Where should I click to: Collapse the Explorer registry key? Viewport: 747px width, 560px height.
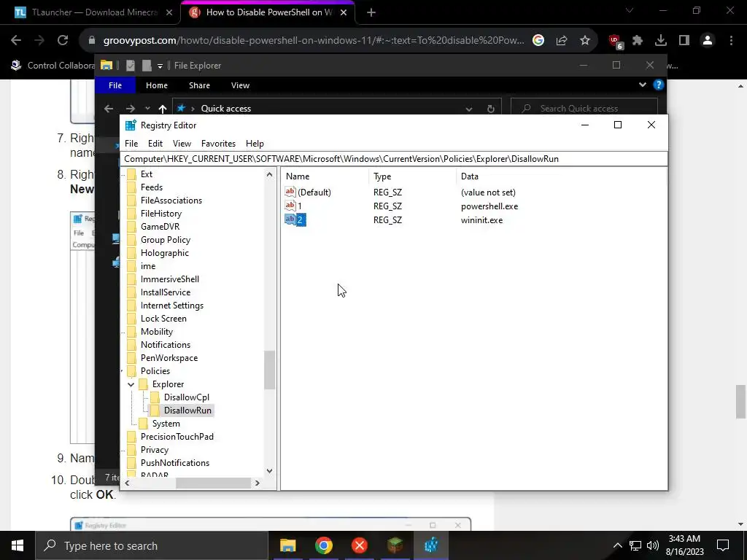[131, 384]
